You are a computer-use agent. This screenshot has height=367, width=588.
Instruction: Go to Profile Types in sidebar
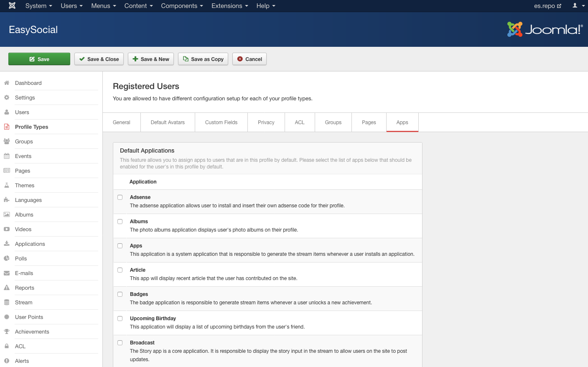click(31, 127)
